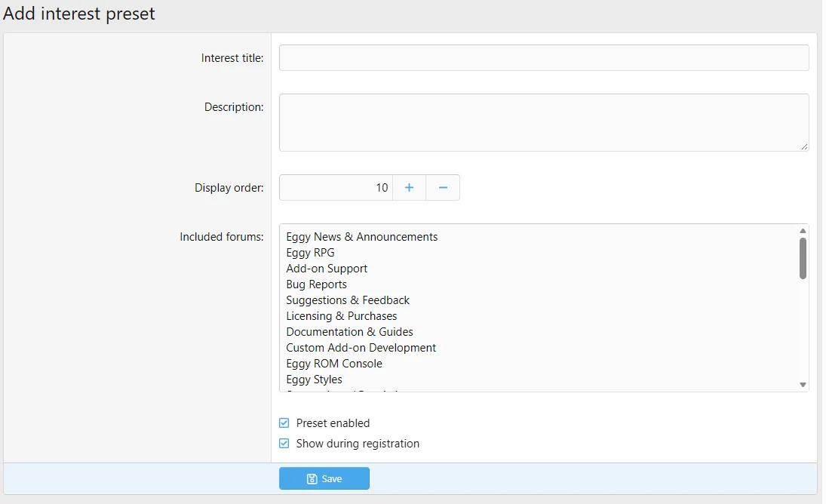826x504 pixels.
Task: Increase display order with plus button
Action: tap(410, 187)
